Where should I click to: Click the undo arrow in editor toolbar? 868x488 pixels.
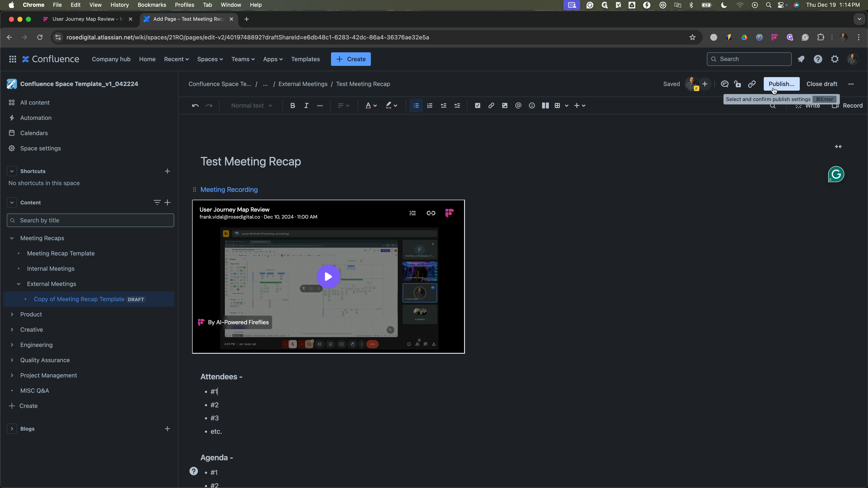click(195, 106)
